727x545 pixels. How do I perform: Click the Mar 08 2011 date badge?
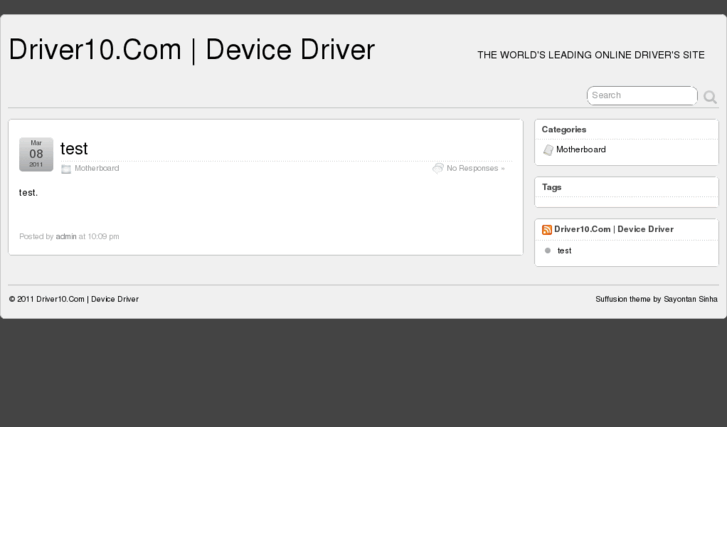pyautogui.click(x=36, y=154)
